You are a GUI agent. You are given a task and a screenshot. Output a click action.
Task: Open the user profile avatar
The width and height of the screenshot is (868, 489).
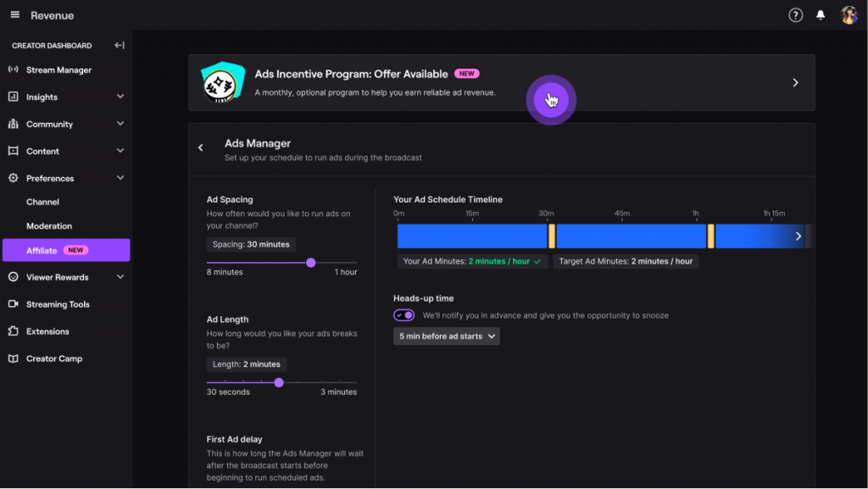tap(849, 15)
